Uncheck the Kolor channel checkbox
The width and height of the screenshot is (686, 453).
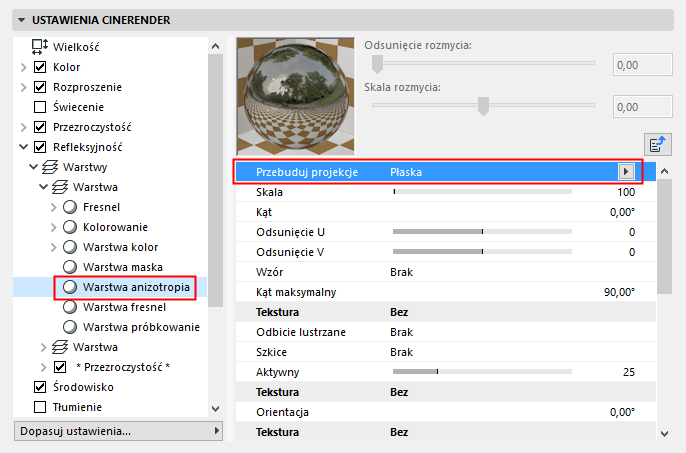41,67
